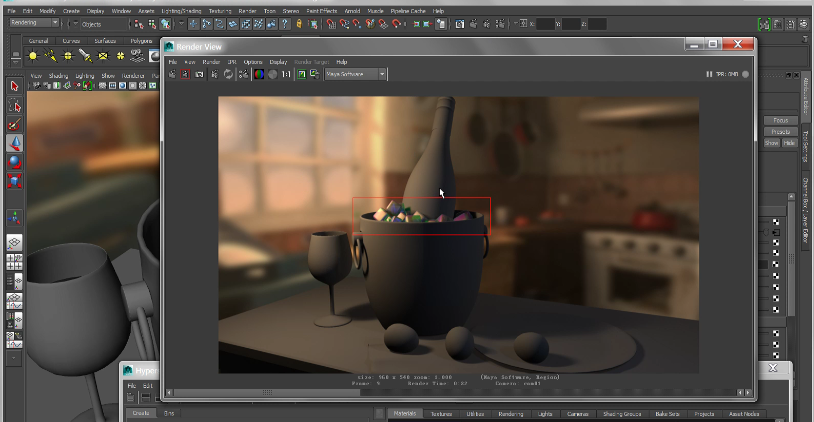Open the viewport panel Lighting menu
This screenshot has height=422, width=814.
pyautogui.click(x=85, y=76)
